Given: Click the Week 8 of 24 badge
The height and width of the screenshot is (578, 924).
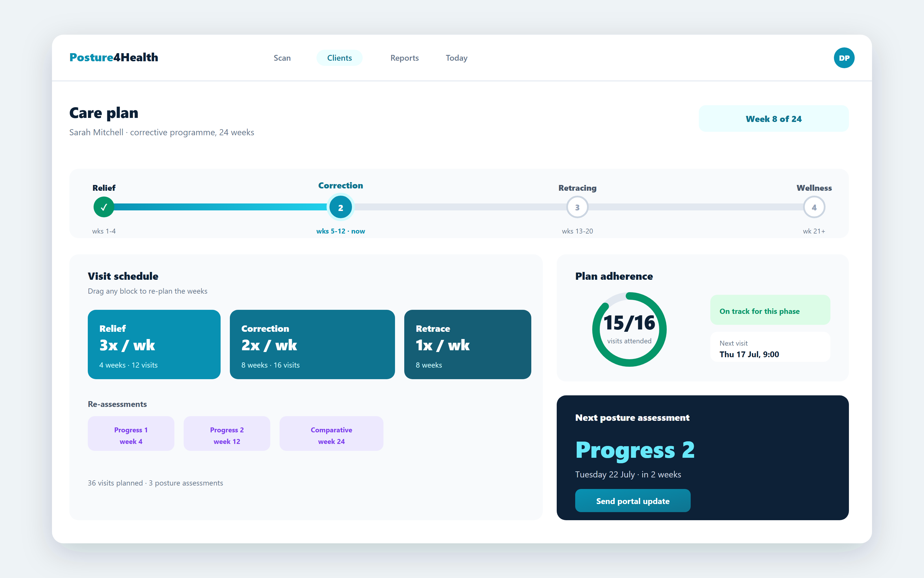Looking at the screenshot, I should tap(774, 119).
